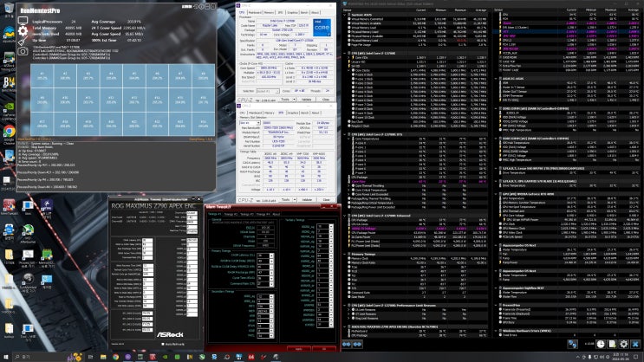The width and height of the screenshot is (644, 362).
Task: Open the memory Slot selection dropdown in CPU-Z SPD
Action: point(250,123)
